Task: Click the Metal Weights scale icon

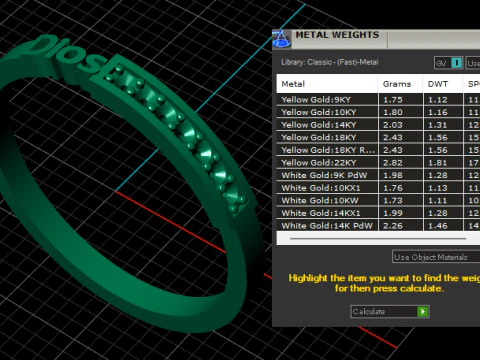Action: (x=282, y=39)
